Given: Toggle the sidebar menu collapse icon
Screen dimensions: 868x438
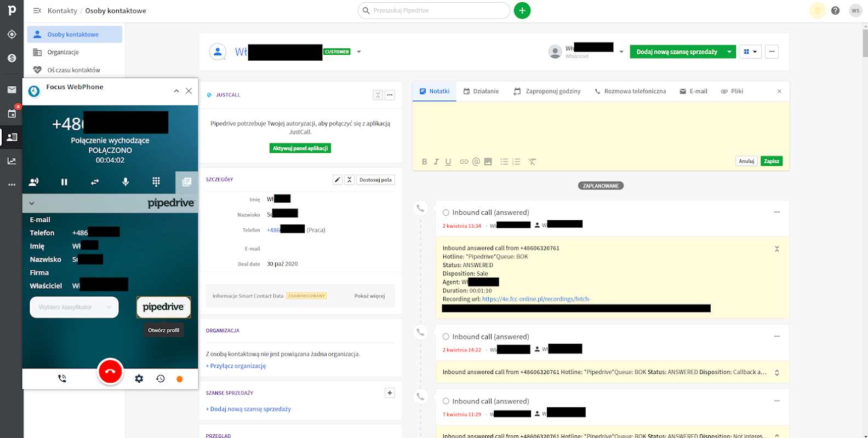Looking at the screenshot, I should [x=37, y=10].
